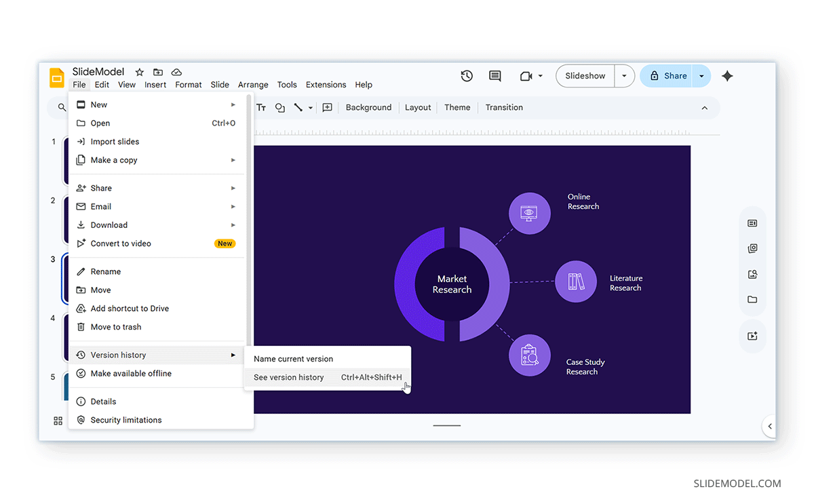Close the File menu
Image resolution: width=814 pixels, height=504 pixels.
click(79, 85)
